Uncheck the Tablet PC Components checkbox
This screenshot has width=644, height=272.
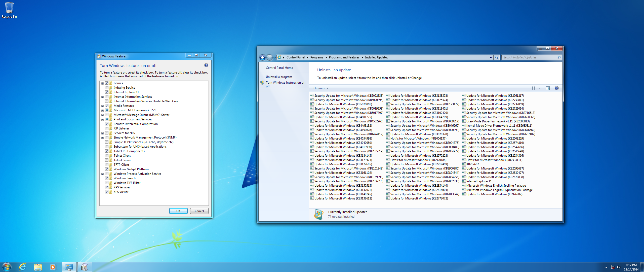coord(107,151)
